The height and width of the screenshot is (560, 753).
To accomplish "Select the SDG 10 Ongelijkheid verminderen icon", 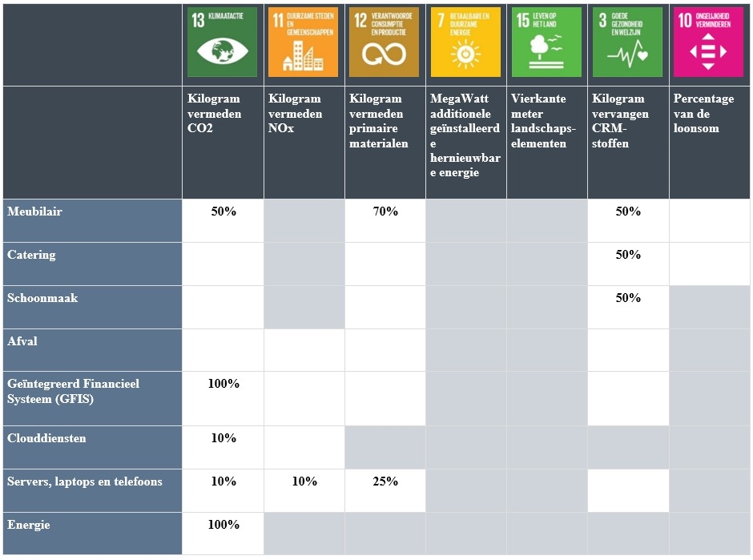I will 709,42.
